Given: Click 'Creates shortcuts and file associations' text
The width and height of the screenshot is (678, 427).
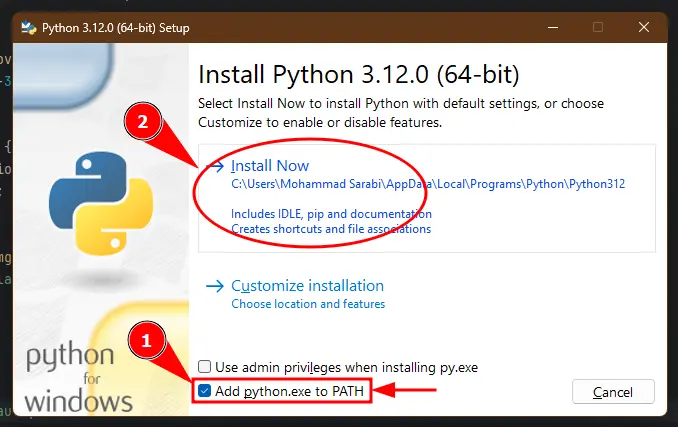Looking at the screenshot, I should [331, 229].
